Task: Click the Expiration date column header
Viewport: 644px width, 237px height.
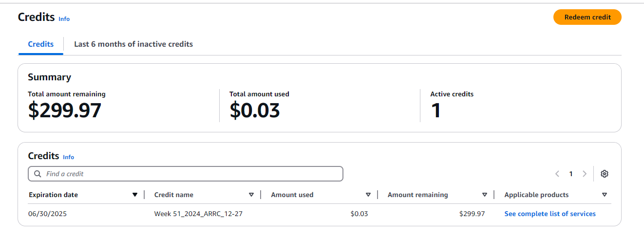Action: [53, 195]
